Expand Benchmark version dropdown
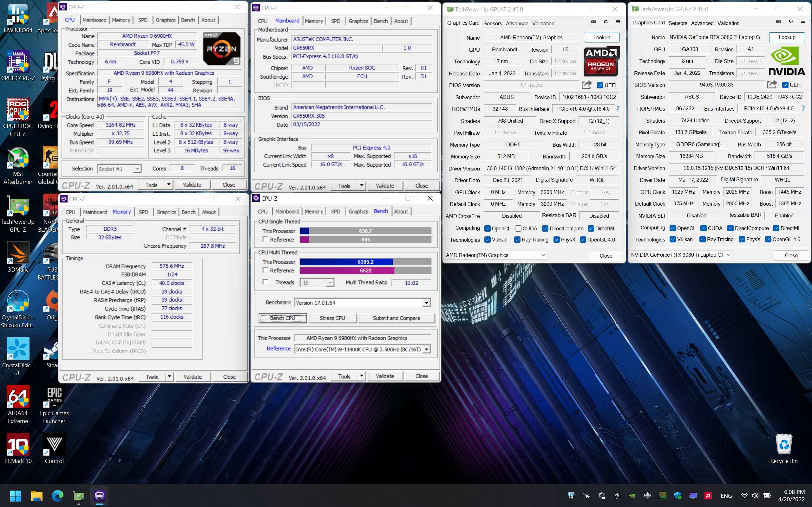Image resolution: width=812 pixels, height=507 pixels. pos(426,303)
